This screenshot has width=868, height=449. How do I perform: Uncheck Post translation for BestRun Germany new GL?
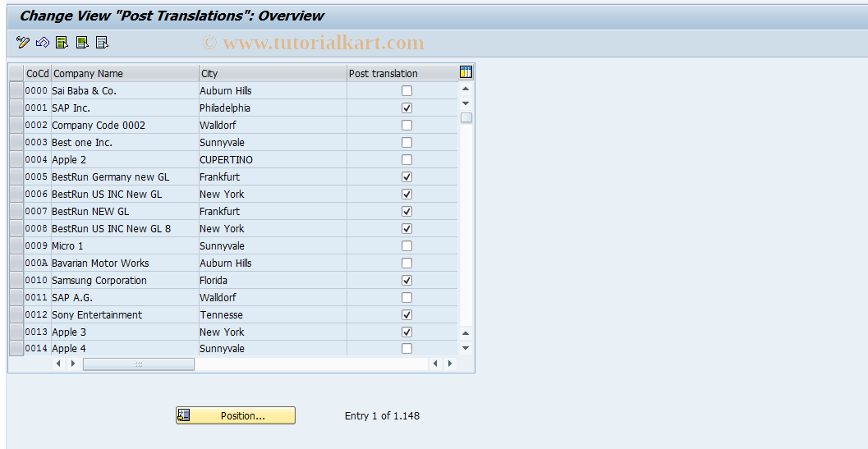[x=406, y=176]
